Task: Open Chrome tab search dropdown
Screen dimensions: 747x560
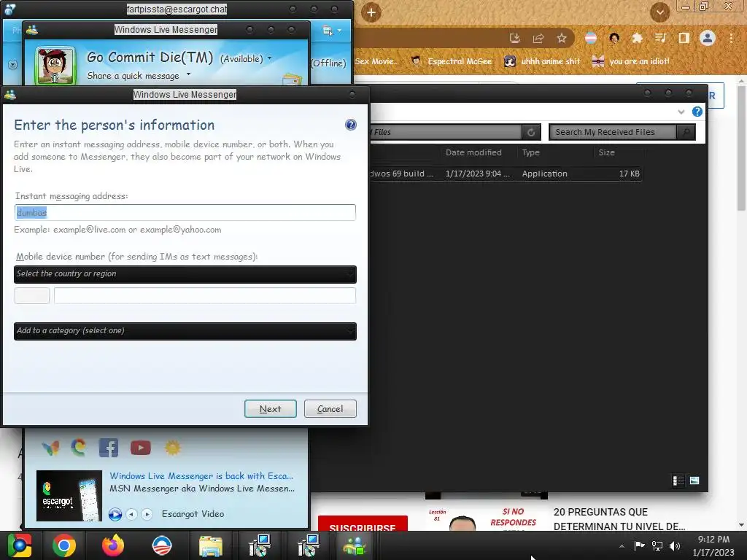Action: 659,12
